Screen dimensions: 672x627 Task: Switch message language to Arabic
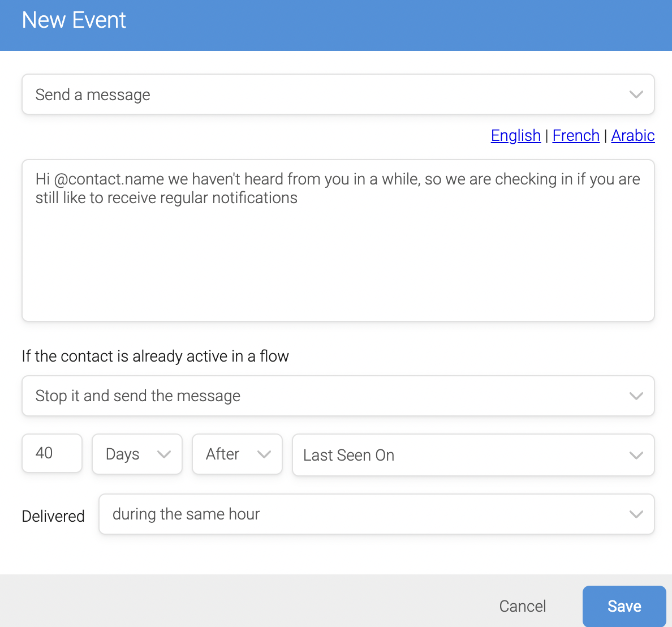632,135
